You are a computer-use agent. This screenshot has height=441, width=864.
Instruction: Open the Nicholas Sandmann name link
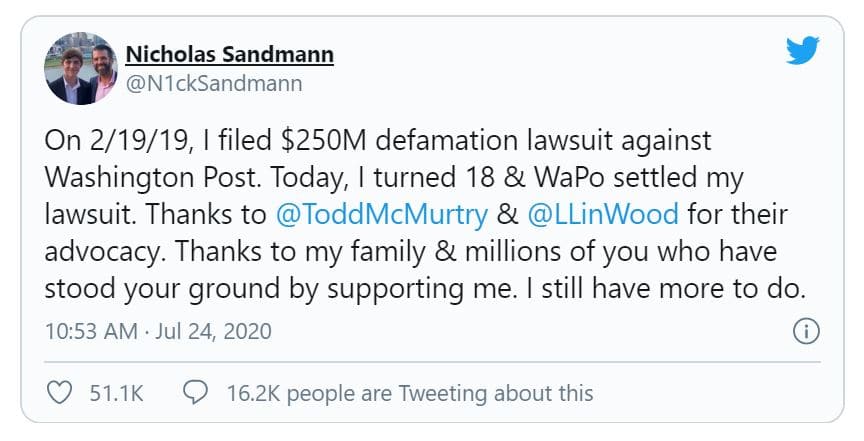(x=230, y=55)
